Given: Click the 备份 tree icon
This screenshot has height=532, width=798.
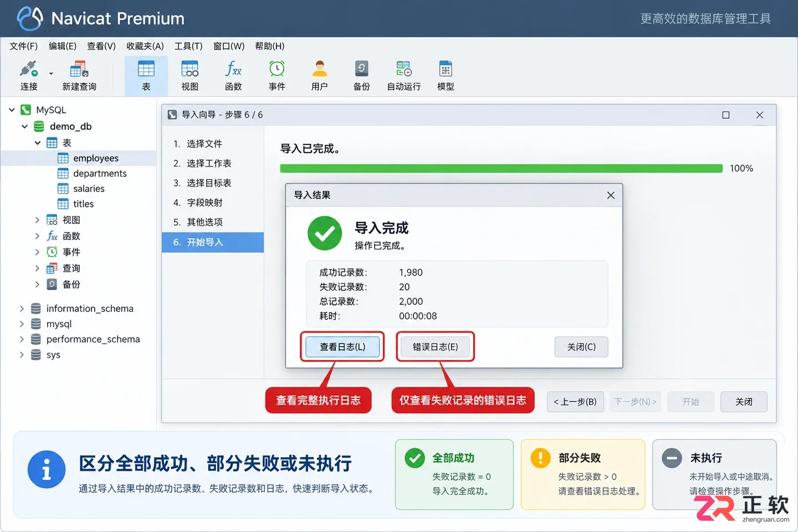Looking at the screenshot, I should point(52,284).
